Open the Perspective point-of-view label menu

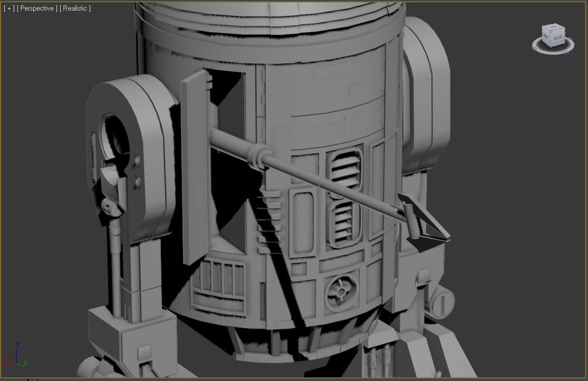click(x=37, y=8)
